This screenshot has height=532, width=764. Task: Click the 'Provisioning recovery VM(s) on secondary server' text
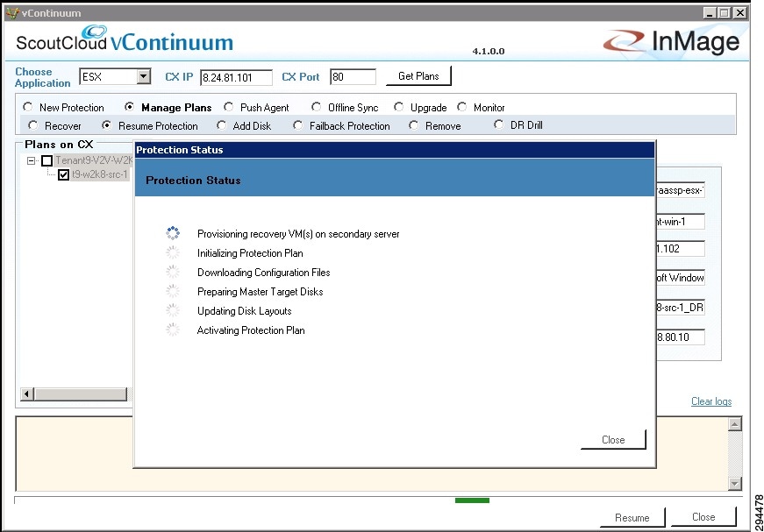[298, 234]
